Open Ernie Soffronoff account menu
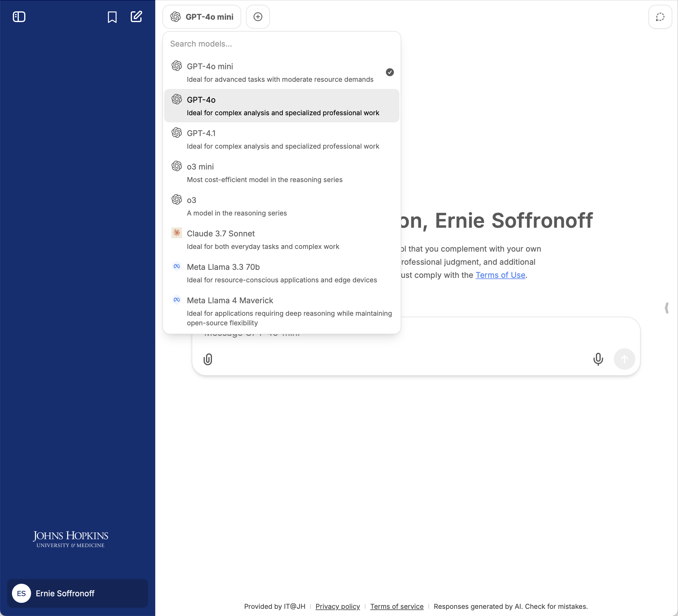The width and height of the screenshot is (678, 616). point(77,594)
